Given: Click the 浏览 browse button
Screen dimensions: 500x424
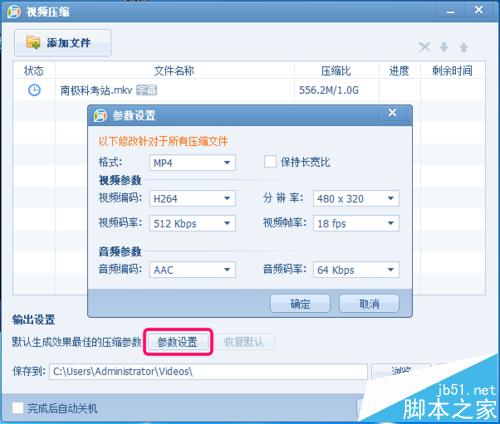Looking at the screenshot, I should (401, 371).
